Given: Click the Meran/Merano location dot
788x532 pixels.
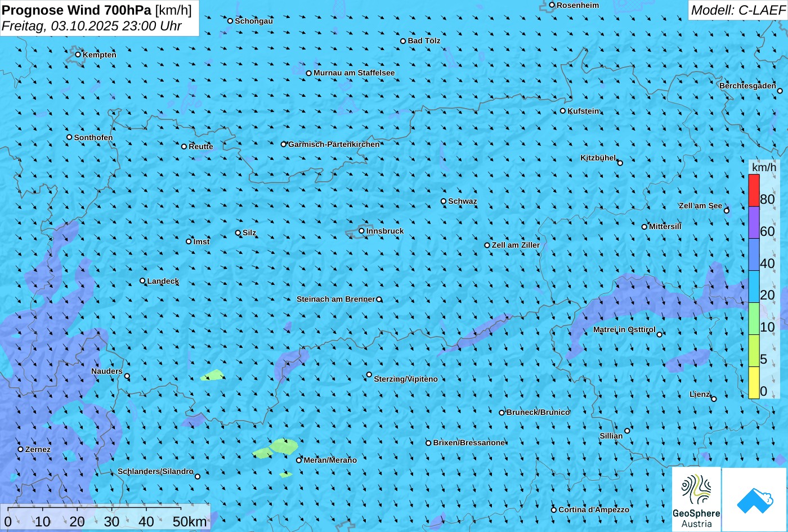Looking at the screenshot, I should tap(299, 461).
